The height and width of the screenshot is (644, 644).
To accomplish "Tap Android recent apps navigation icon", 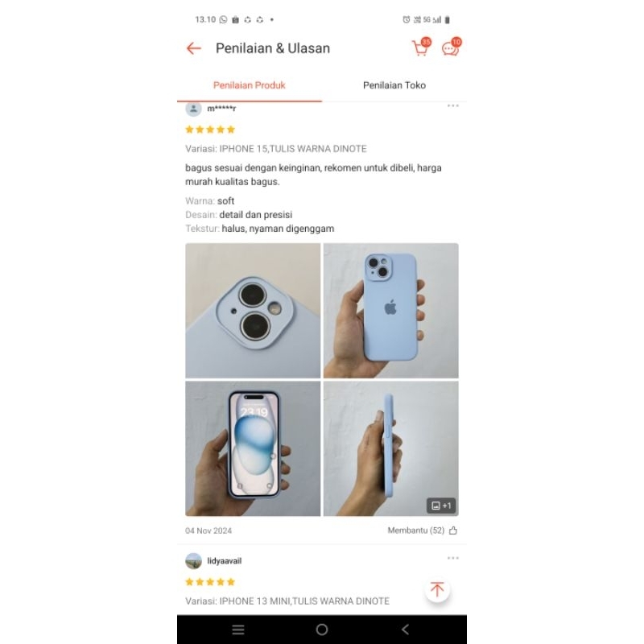I will click(238, 630).
